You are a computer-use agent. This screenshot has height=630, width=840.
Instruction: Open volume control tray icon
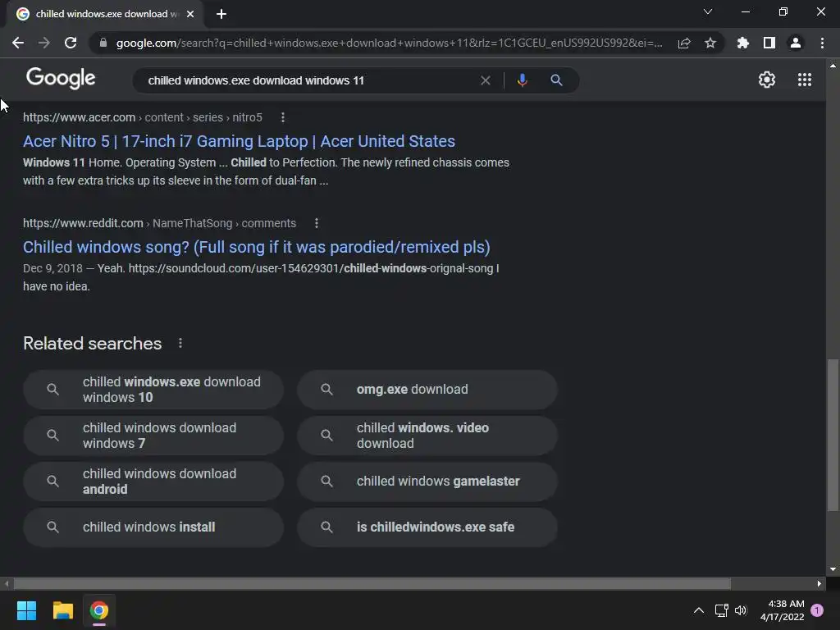[741, 610]
